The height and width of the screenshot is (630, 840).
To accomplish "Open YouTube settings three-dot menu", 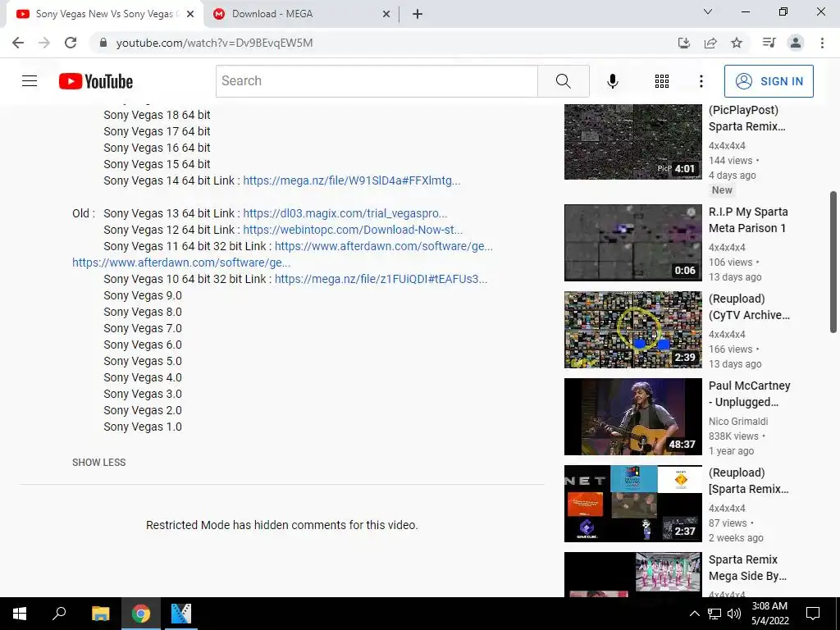I will tap(701, 81).
